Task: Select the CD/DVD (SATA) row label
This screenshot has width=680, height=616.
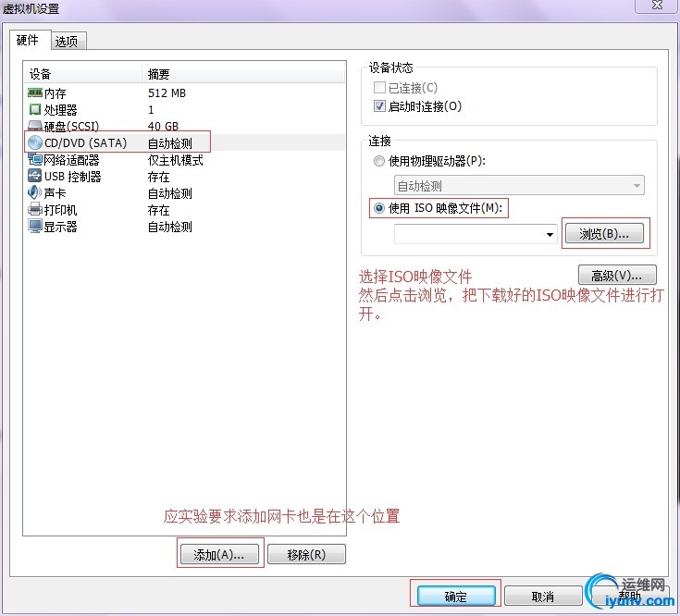Action: click(x=85, y=143)
